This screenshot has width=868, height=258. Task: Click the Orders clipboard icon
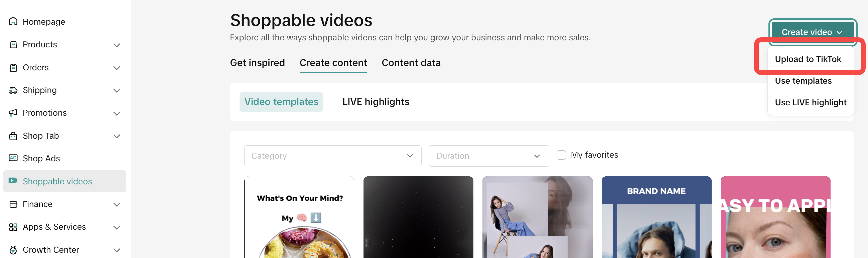pyautogui.click(x=13, y=68)
